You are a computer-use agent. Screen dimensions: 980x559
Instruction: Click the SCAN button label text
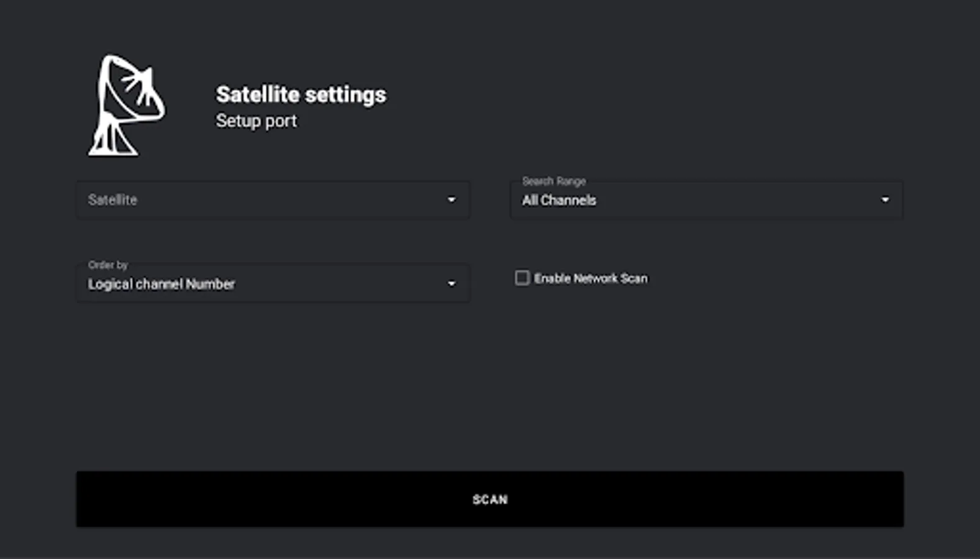[x=490, y=499]
